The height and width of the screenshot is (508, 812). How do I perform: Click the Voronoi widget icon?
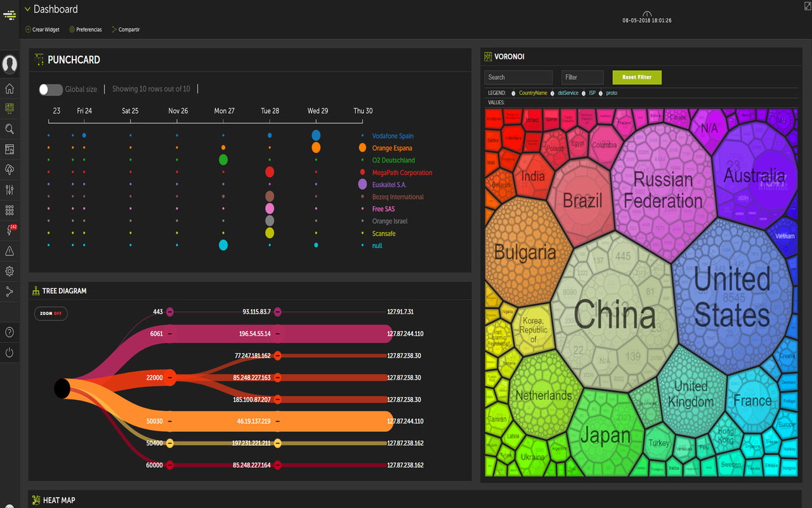pyautogui.click(x=488, y=57)
